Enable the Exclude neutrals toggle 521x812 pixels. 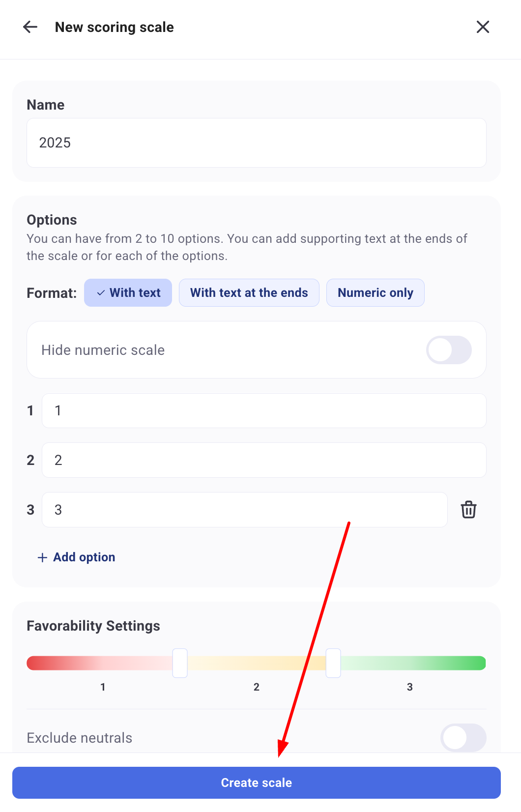(463, 737)
